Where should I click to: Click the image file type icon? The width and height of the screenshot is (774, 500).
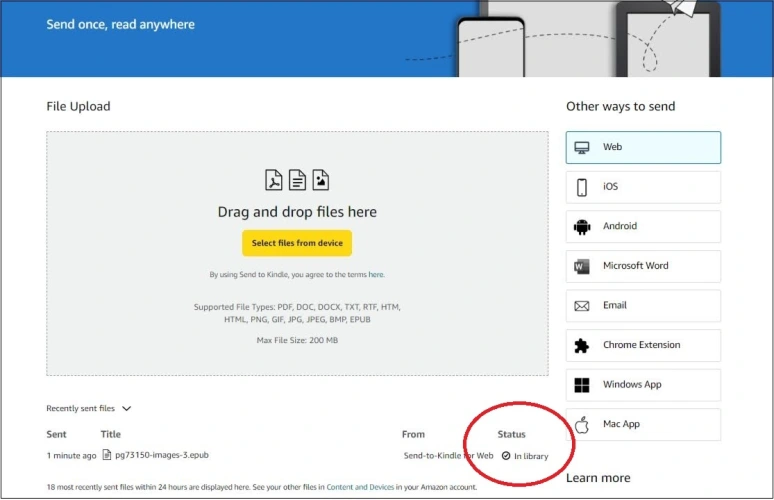coord(320,180)
